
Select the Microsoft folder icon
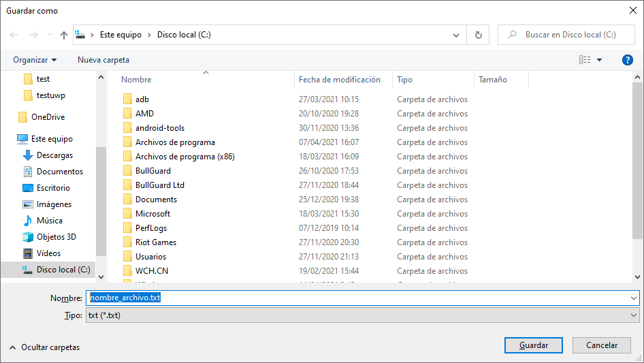[x=127, y=214]
